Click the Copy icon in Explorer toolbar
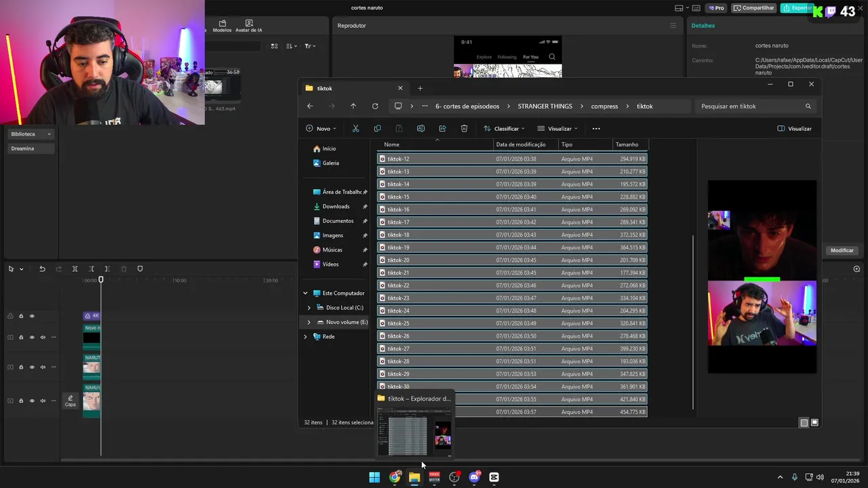This screenshot has height=488, width=868. (377, 128)
